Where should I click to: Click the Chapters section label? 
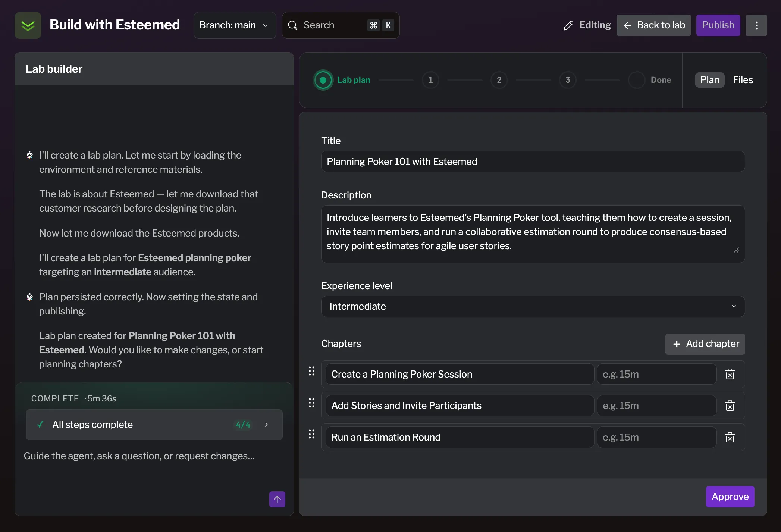click(341, 344)
